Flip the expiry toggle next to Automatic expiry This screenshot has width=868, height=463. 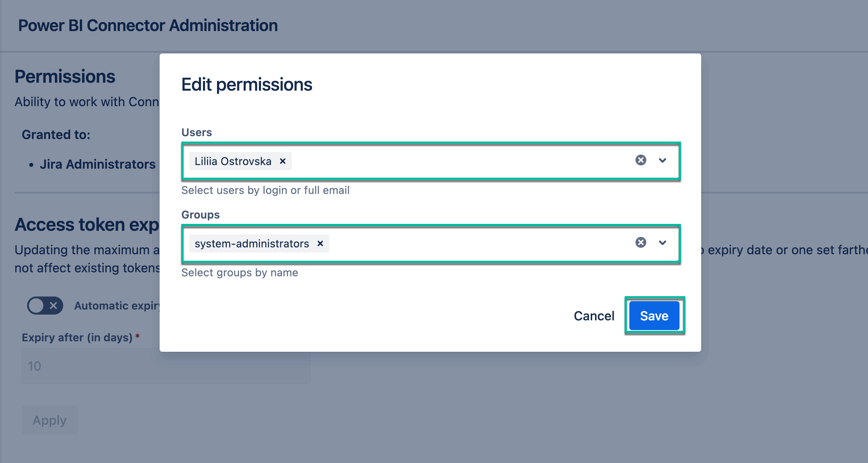click(45, 306)
